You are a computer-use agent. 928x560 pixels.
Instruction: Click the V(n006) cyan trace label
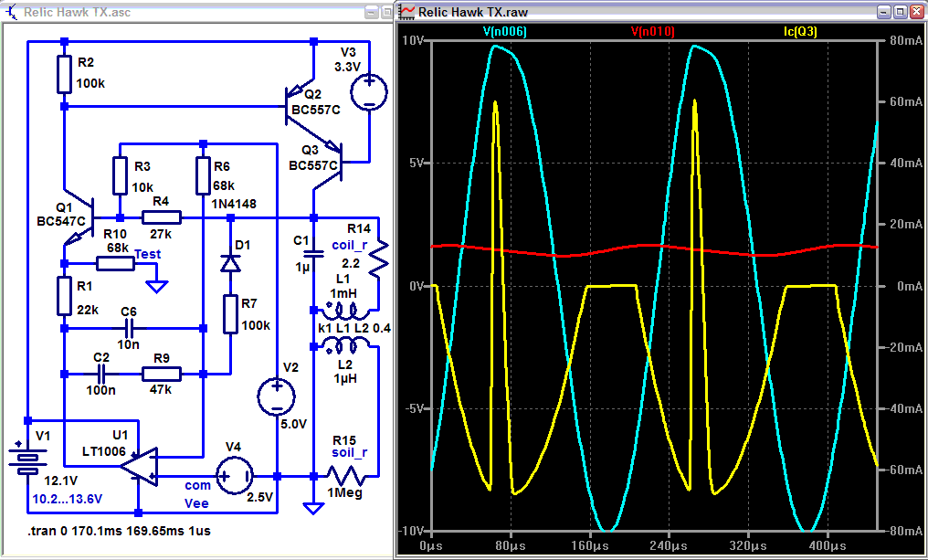pos(505,32)
